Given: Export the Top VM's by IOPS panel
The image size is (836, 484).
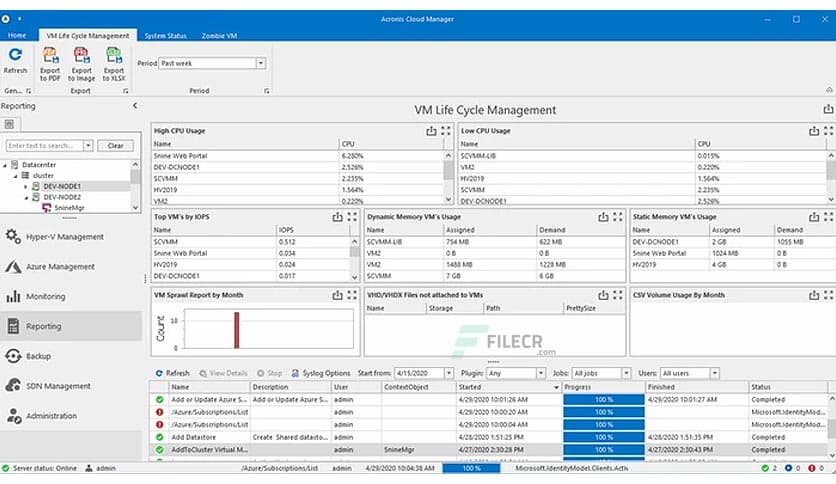Looking at the screenshot, I should click(337, 217).
